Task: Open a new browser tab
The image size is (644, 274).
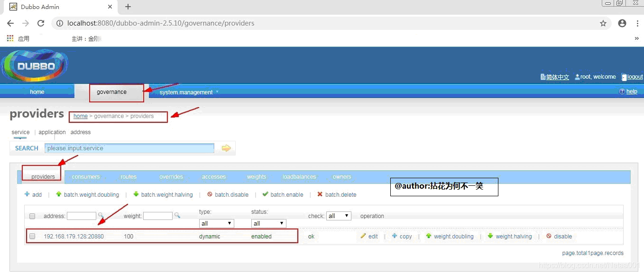Action: (x=128, y=7)
